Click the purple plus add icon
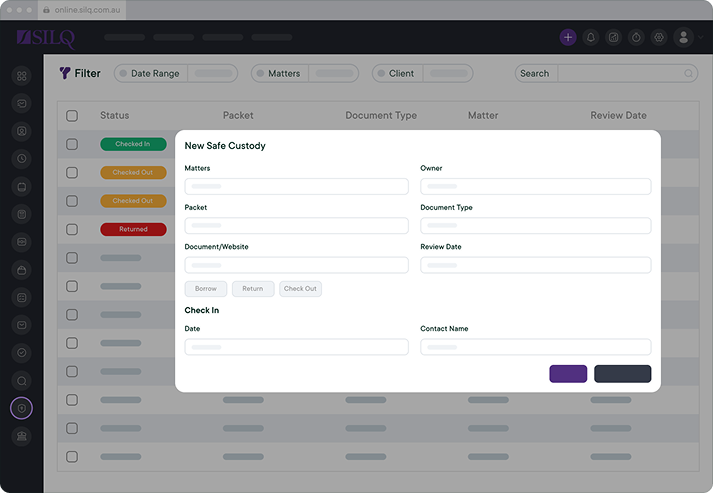 (567, 37)
